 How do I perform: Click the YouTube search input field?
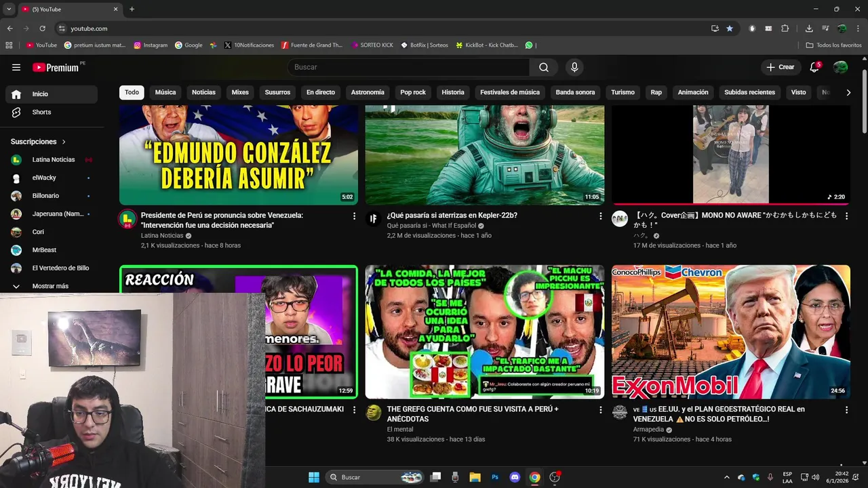click(x=408, y=67)
